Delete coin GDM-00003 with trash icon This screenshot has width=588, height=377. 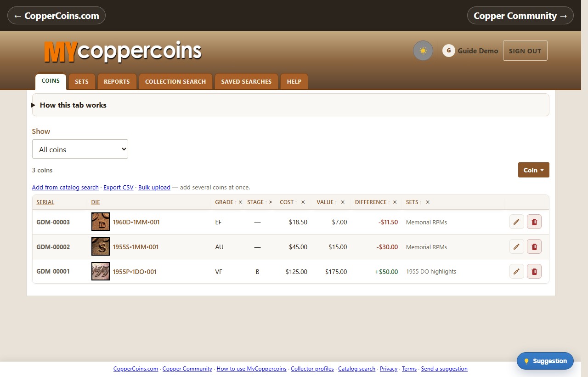point(534,222)
